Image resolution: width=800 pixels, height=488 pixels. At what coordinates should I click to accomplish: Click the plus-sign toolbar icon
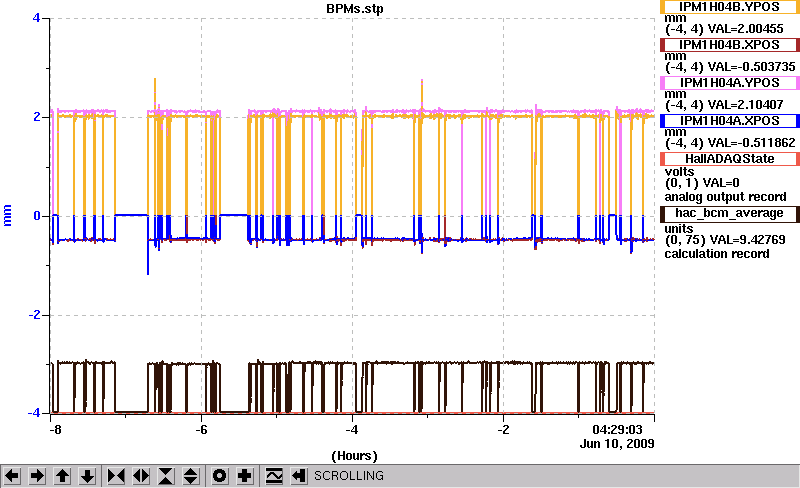(245, 476)
